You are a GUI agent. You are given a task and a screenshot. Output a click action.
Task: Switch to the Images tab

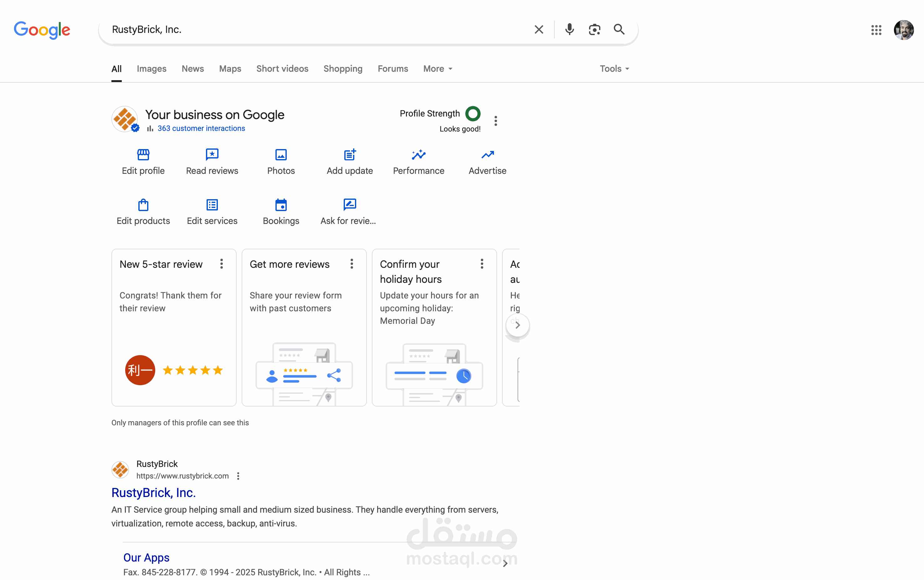(151, 69)
